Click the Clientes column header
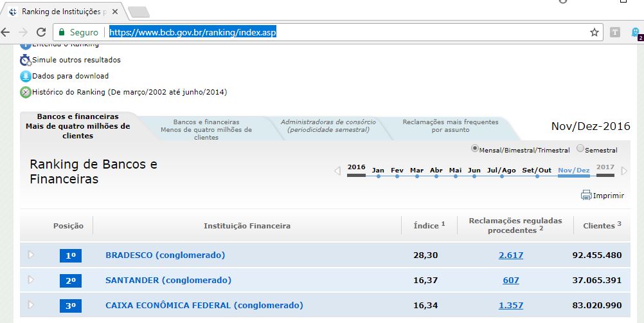The width and height of the screenshot is (644, 323). pyautogui.click(x=602, y=225)
